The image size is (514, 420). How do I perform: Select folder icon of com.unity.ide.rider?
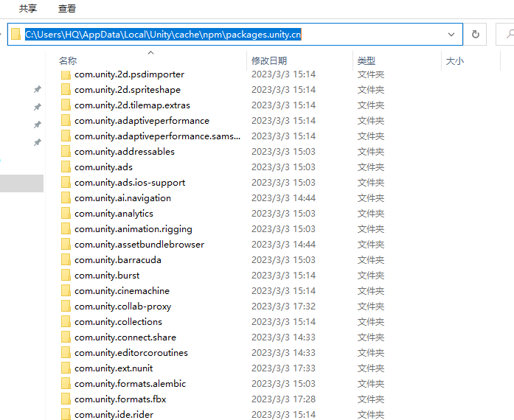click(x=66, y=414)
